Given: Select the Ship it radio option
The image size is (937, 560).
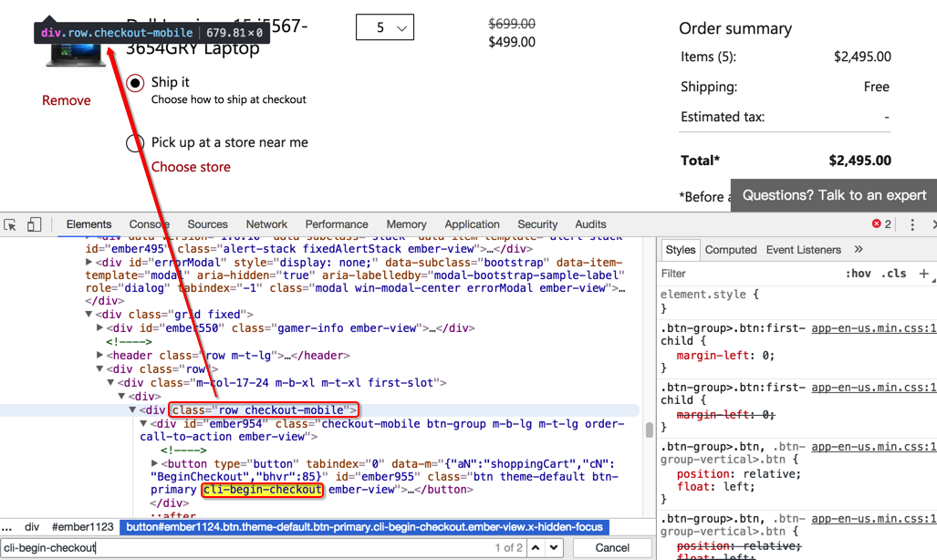Looking at the screenshot, I should (135, 83).
